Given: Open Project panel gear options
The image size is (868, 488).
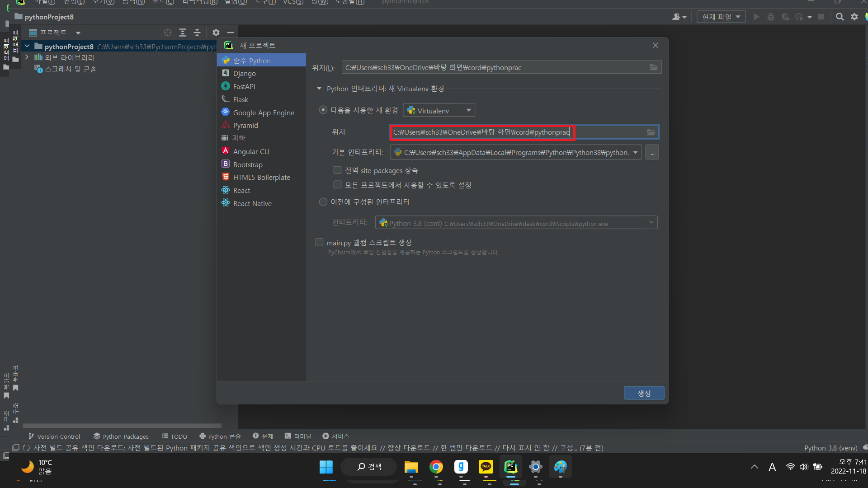Looking at the screenshot, I should (x=216, y=33).
